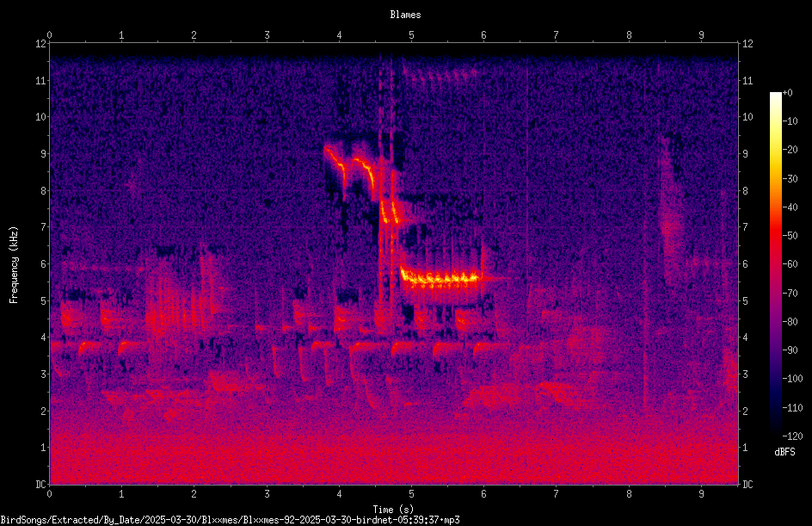Select the '-30' colorbar label
812x526 pixels.
790,179
